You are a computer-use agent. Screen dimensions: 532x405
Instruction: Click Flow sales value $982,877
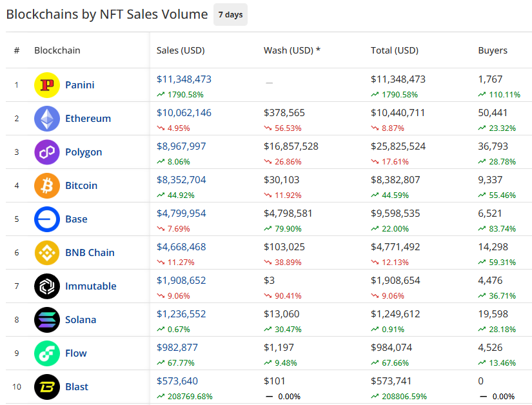(177, 348)
